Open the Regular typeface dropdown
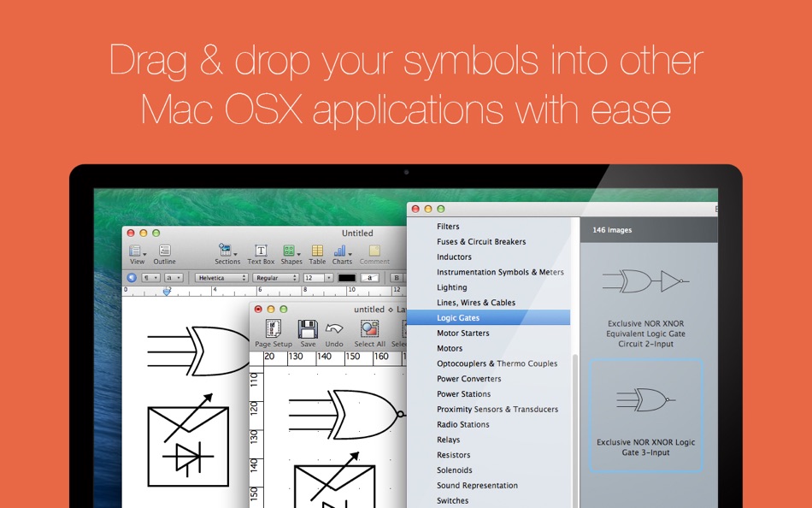The width and height of the screenshot is (812, 508). [x=275, y=278]
